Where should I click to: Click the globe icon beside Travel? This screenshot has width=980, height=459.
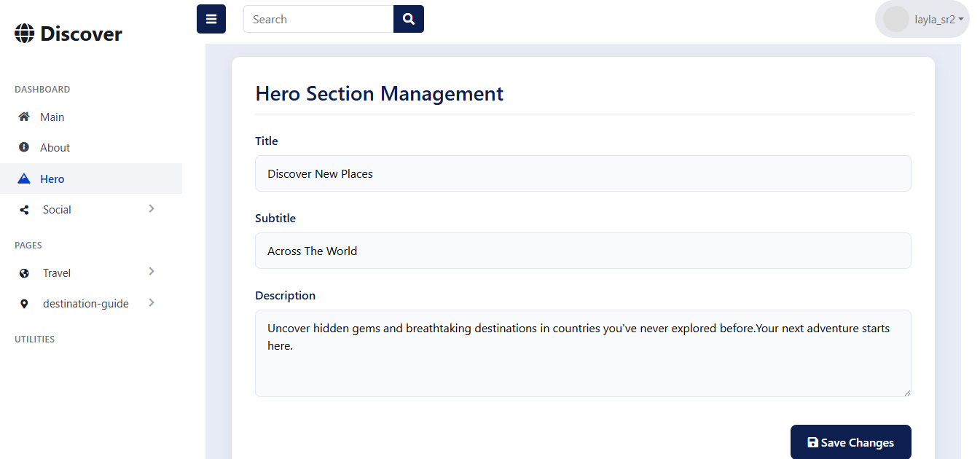[24, 273]
